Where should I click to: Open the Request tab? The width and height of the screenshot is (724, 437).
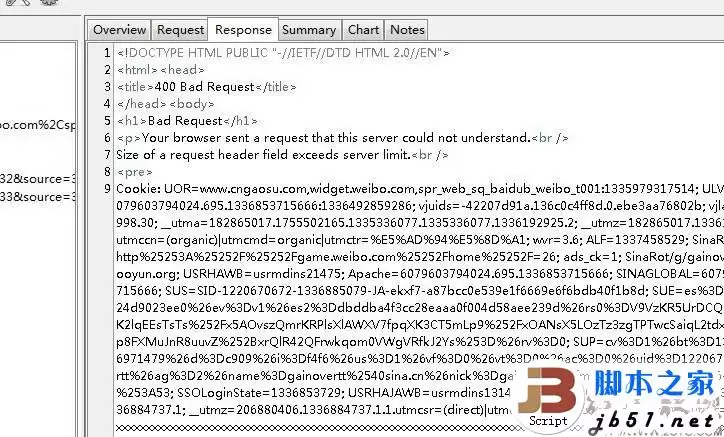(x=180, y=30)
